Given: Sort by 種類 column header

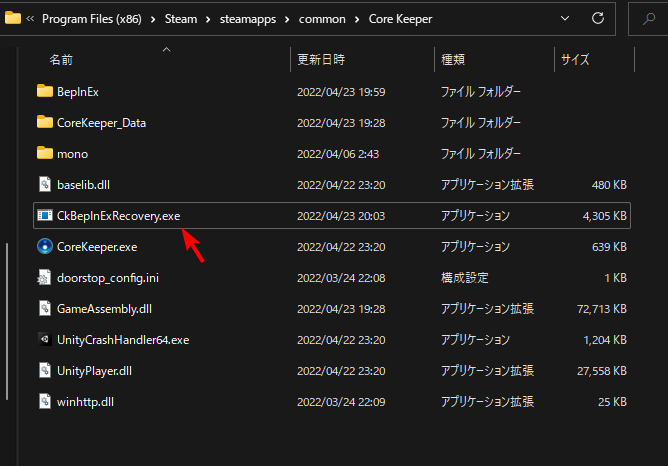Looking at the screenshot, I should (x=453, y=60).
